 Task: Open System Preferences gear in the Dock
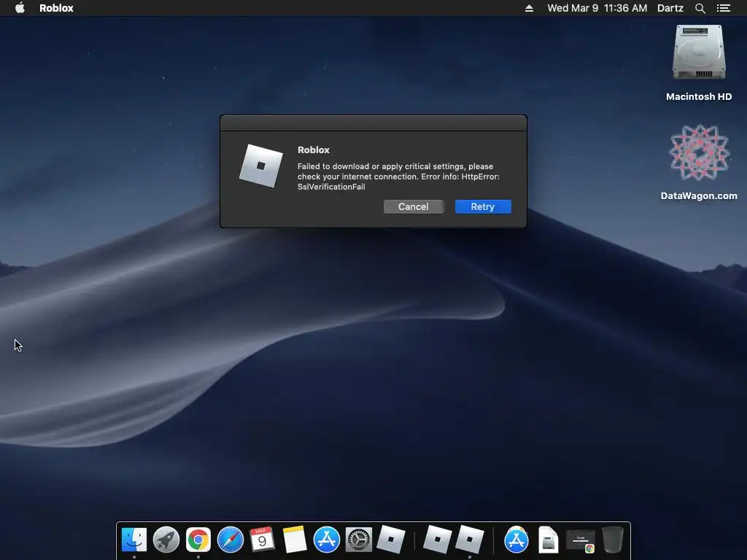[x=358, y=540]
